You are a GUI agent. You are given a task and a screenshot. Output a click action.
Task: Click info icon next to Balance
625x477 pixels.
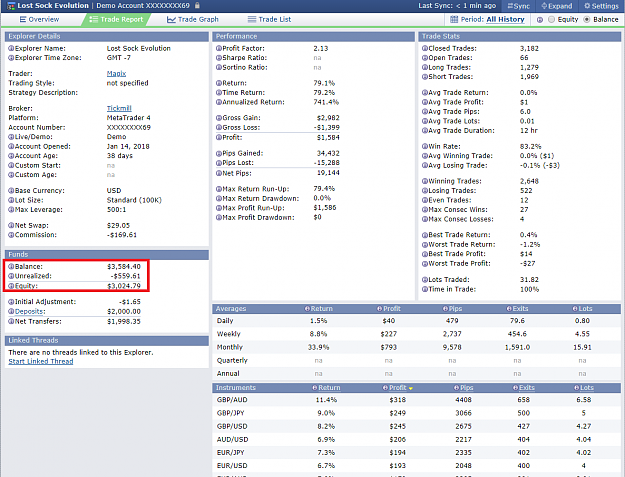pos(11,266)
